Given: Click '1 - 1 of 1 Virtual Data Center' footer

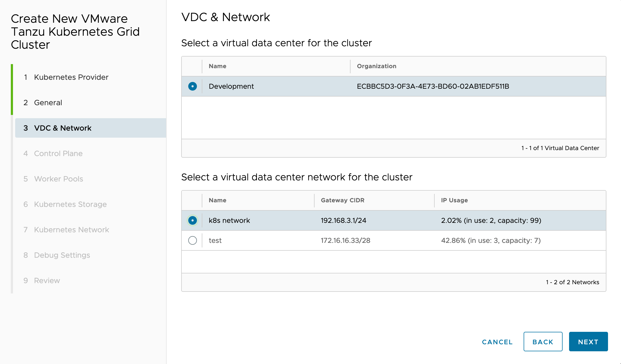Looking at the screenshot, I should pyautogui.click(x=560, y=148).
